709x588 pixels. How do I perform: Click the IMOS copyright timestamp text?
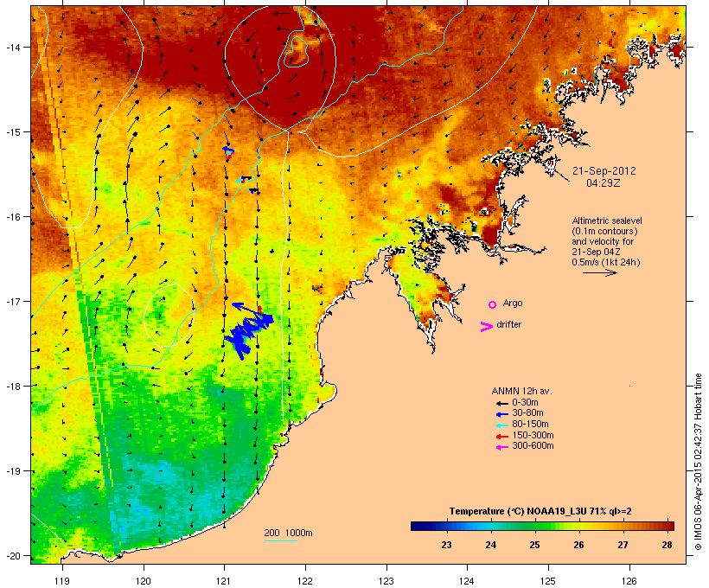click(x=698, y=463)
